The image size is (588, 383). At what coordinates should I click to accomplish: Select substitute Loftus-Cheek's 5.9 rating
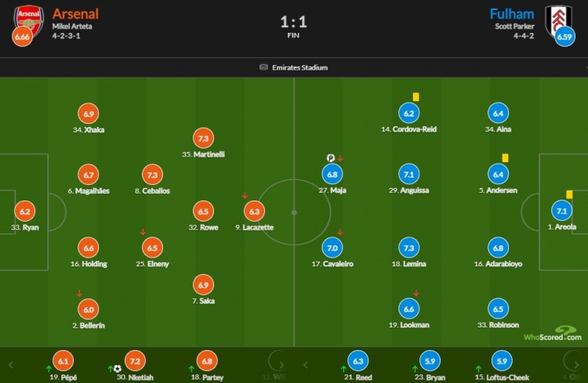coord(502,361)
